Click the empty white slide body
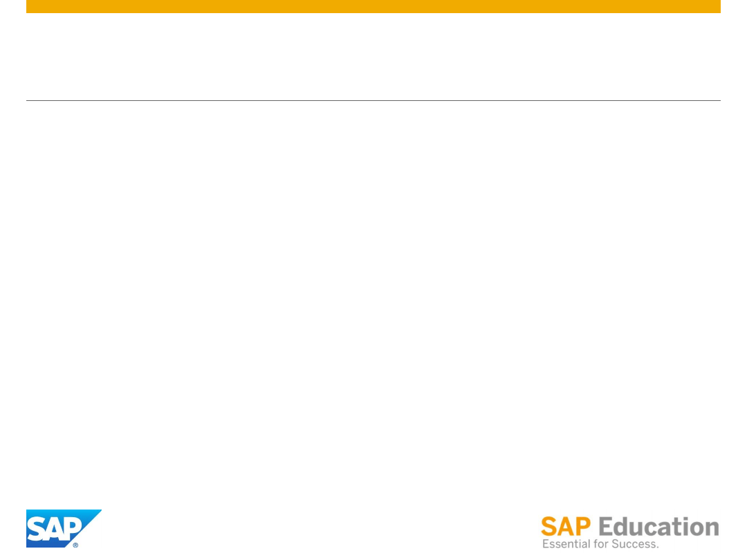This screenshot has height=560, width=747. 373,300
